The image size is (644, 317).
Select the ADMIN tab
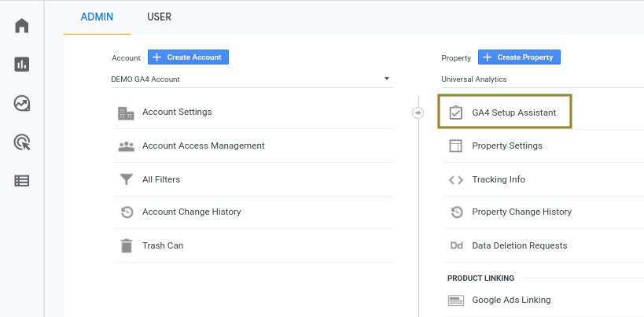pos(97,17)
